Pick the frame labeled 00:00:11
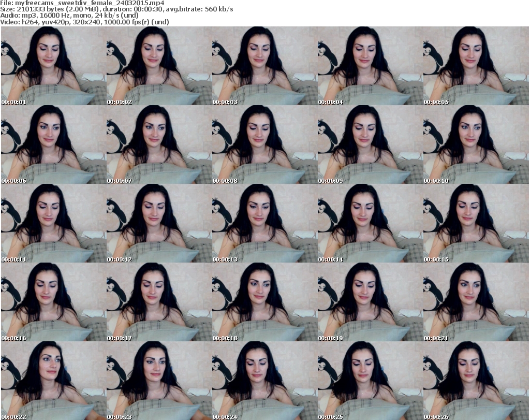530x420 pixels. (53, 223)
